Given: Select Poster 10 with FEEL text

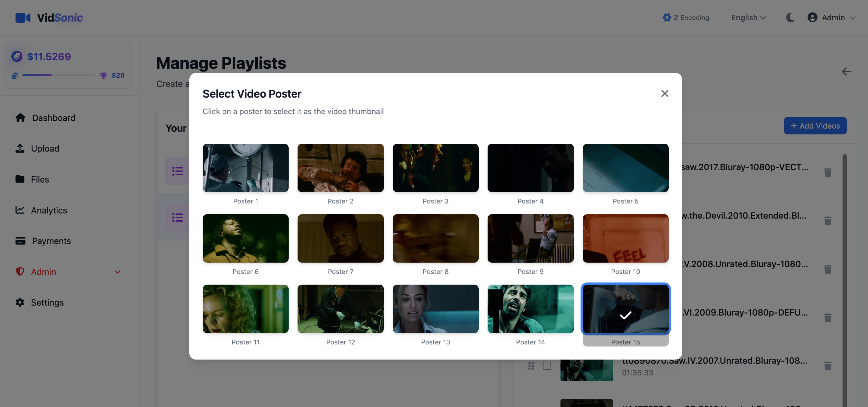Looking at the screenshot, I should point(625,238).
